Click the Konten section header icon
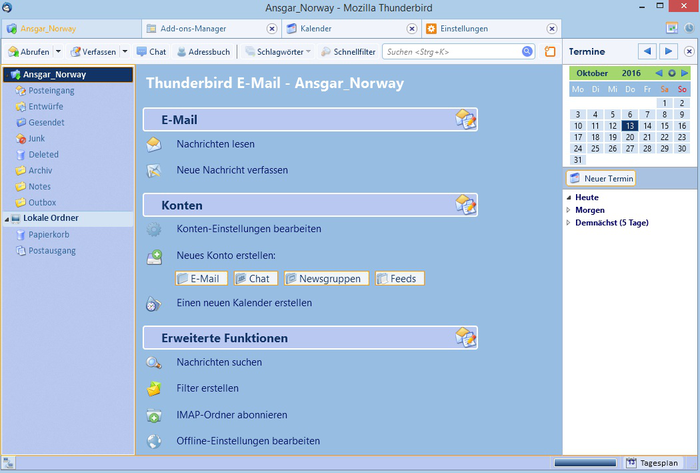The width and height of the screenshot is (700, 473). coord(466,205)
